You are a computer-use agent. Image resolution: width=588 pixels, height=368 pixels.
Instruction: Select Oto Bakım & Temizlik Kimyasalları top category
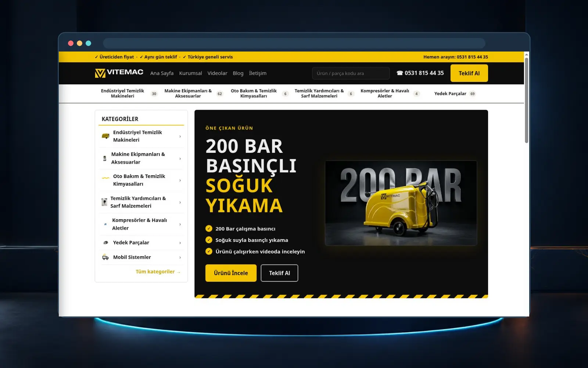pyautogui.click(x=254, y=93)
